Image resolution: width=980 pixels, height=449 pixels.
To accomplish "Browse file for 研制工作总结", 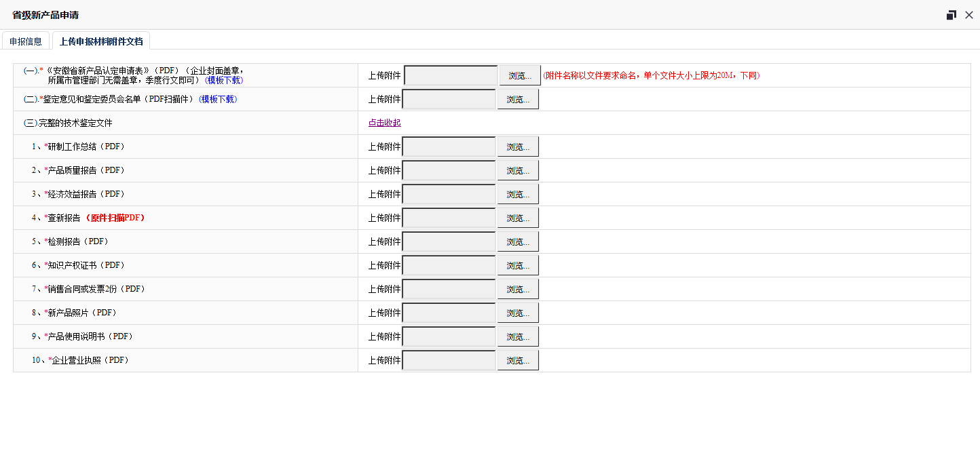I will point(518,147).
